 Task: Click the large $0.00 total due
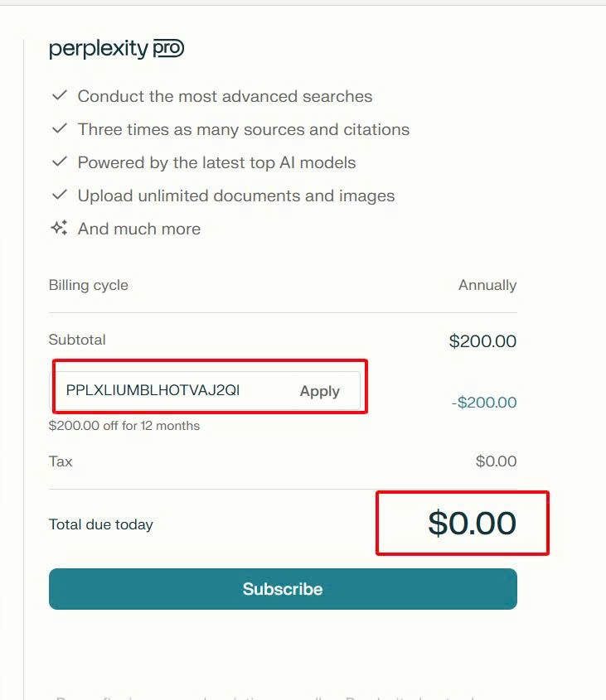tap(472, 523)
